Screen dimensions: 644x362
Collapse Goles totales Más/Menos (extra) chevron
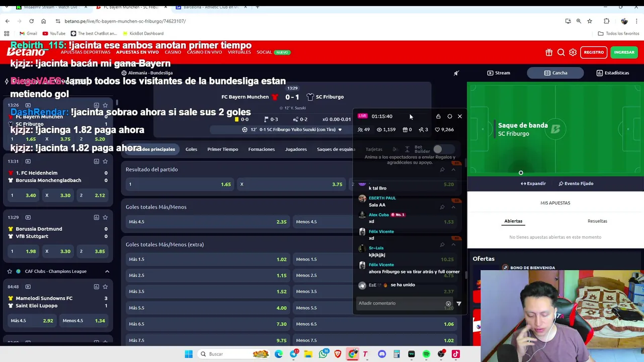pyautogui.click(x=453, y=244)
